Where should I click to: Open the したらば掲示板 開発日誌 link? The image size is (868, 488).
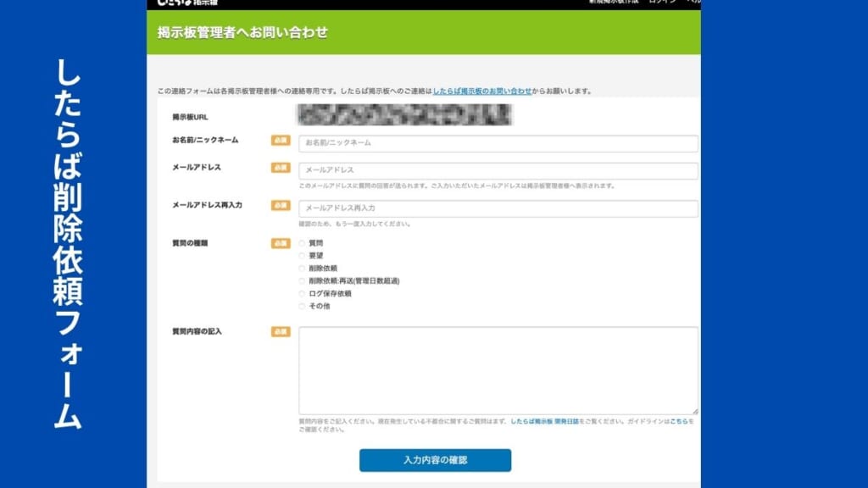pyautogui.click(x=544, y=421)
